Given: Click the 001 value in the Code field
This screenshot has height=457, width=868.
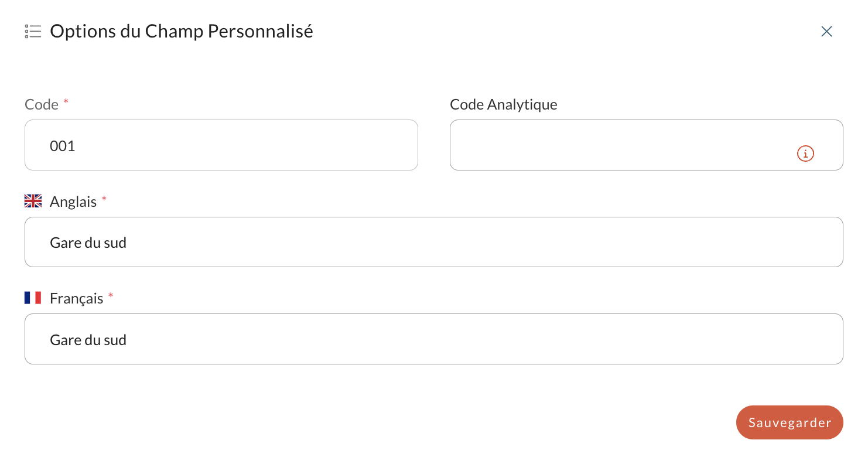Looking at the screenshot, I should [63, 146].
